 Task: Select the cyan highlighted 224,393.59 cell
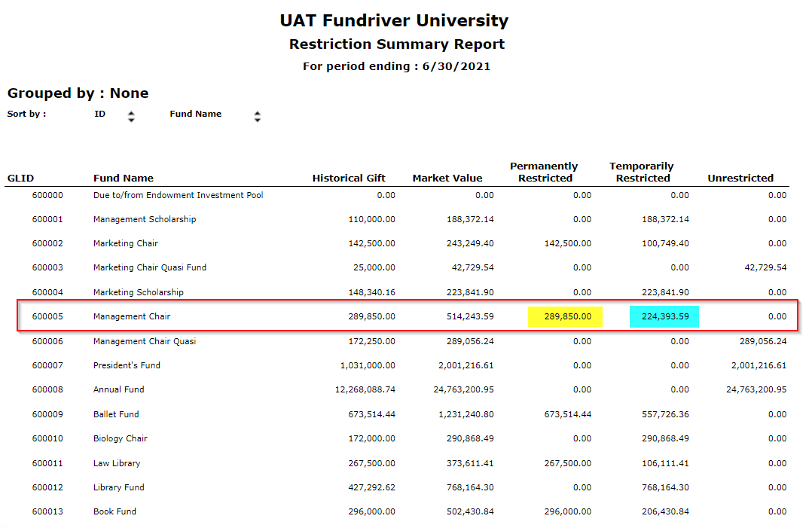pos(664,316)
